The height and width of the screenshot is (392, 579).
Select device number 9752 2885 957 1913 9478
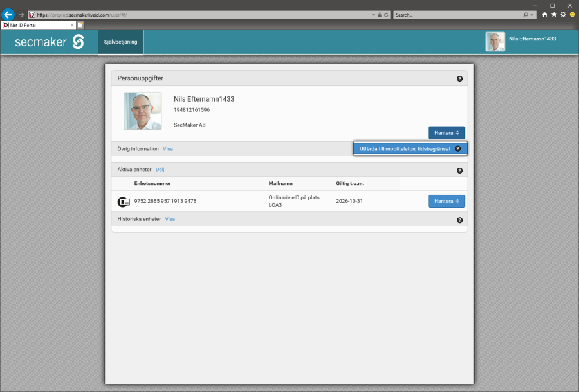pyautogui.click(x=165, y=201)
